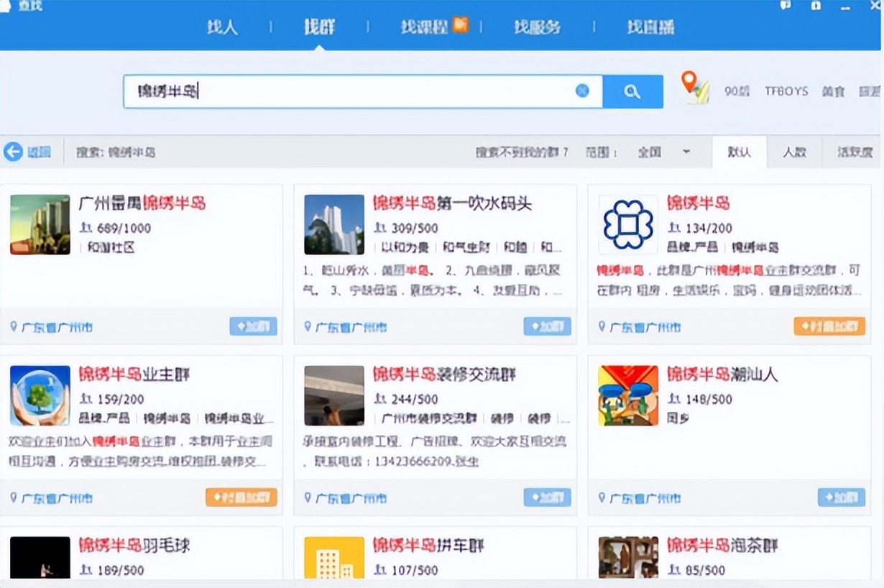Open the 找直播 tab
The height and width of the screenshot is (588, 884).
pos(650,27)
